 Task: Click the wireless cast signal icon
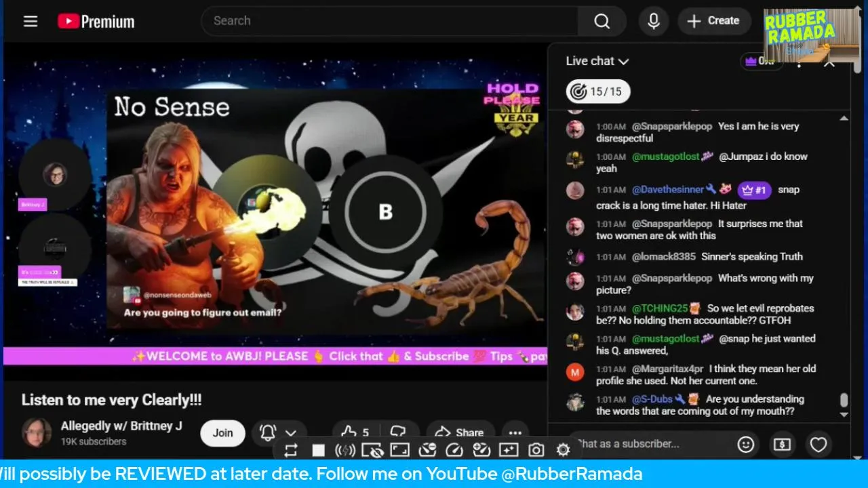(345, 450)
